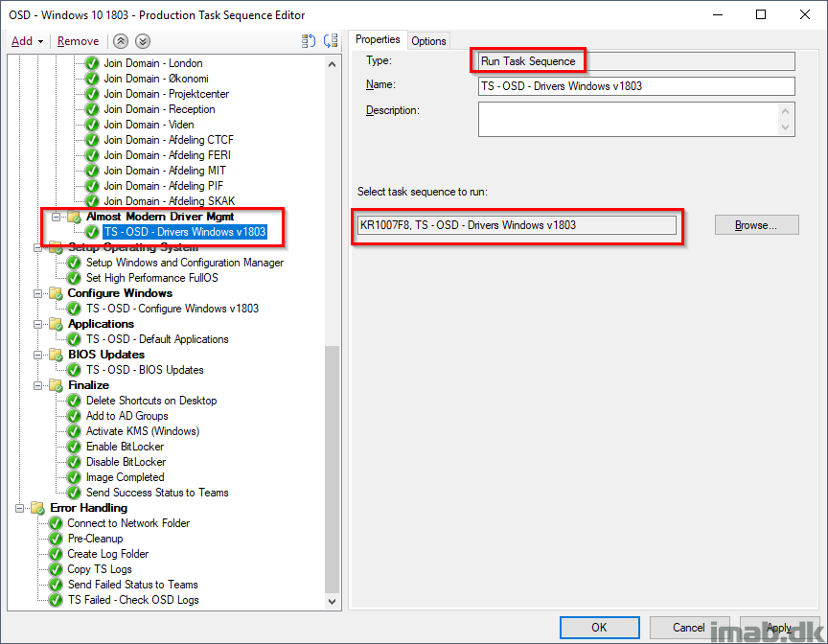Select the Disable BitLocker step

tap(126, 462)
